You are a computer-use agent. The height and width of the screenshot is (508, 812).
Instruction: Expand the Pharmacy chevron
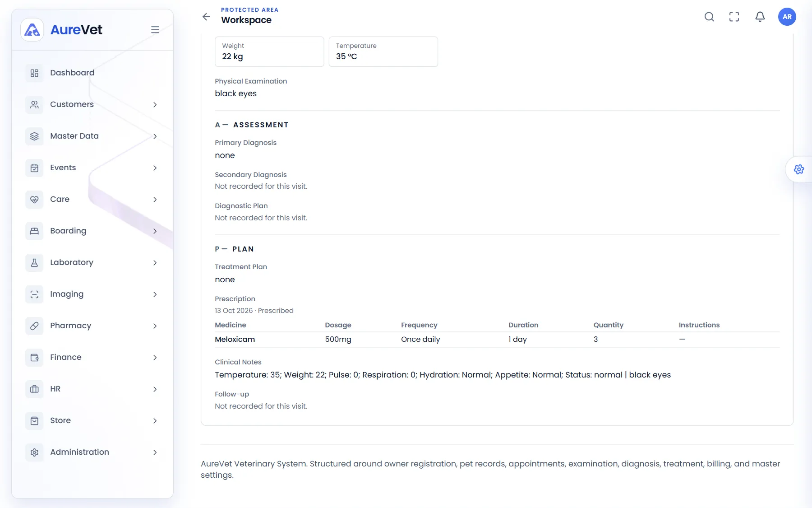click(155, 326)
